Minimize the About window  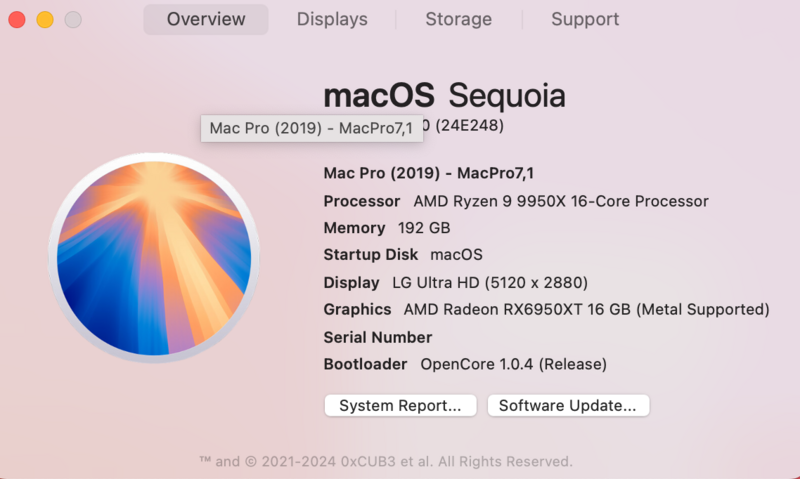click(x=45, y=19)
